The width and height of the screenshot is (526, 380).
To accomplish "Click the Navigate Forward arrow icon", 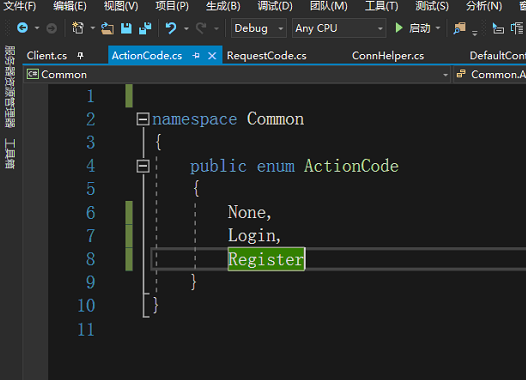I will coord(51,28).
